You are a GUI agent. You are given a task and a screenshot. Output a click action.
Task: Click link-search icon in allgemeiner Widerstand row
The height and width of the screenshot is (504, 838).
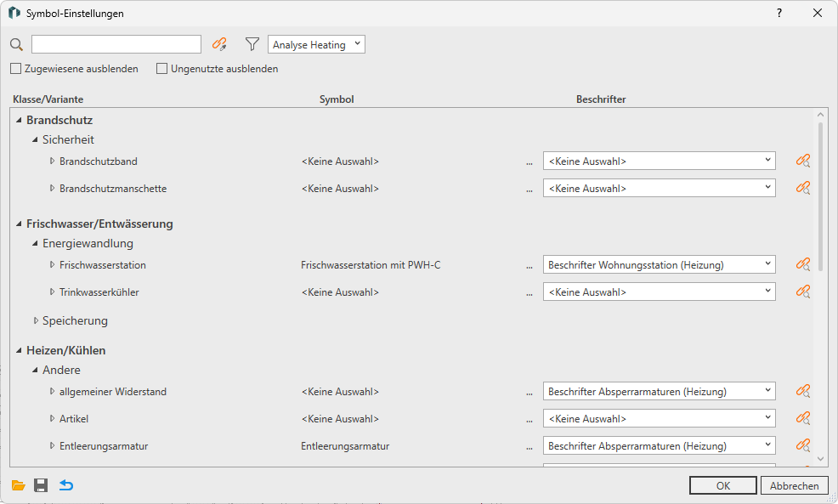802,391
